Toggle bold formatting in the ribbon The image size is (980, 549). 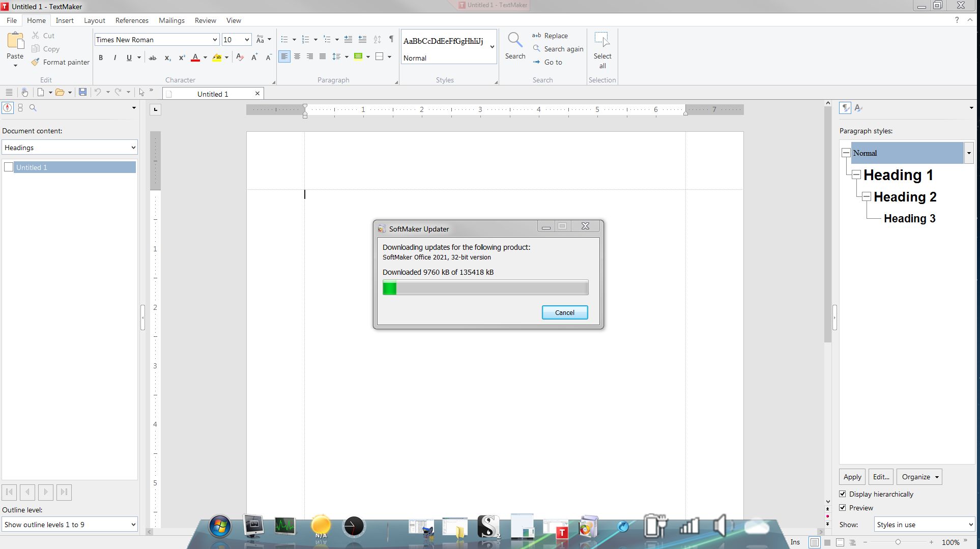coord(101,57)
